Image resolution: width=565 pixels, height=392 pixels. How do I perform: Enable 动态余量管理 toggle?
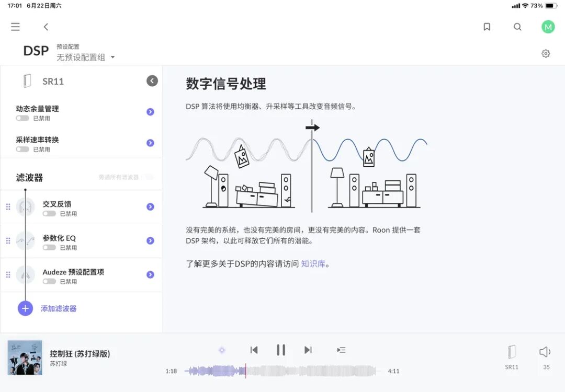(22, 118)
